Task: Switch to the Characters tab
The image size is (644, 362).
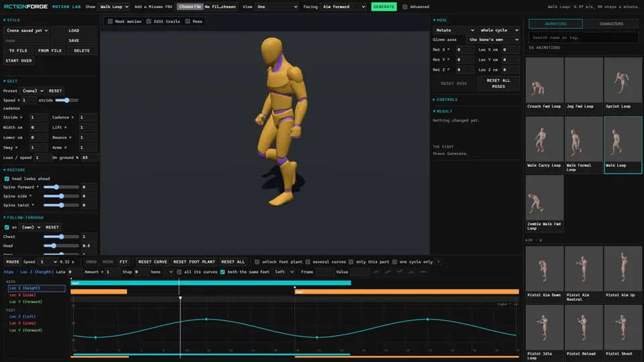Action: tap(611, 24)
